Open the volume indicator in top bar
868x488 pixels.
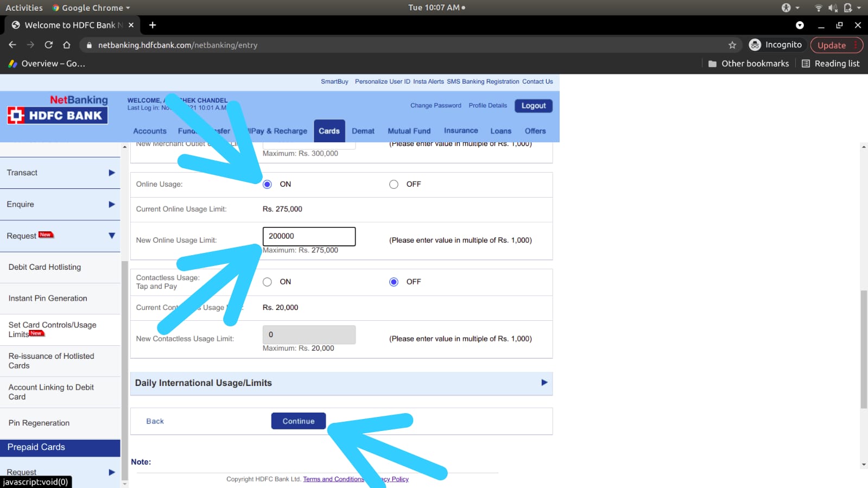[833, 8]
